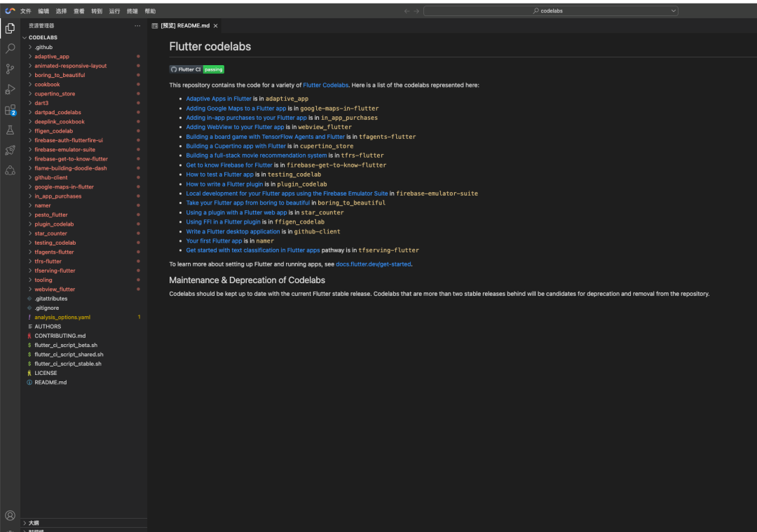Screen dimensions: 757x532
Task: Open the 文件 menu
Action: pos(26,11)
